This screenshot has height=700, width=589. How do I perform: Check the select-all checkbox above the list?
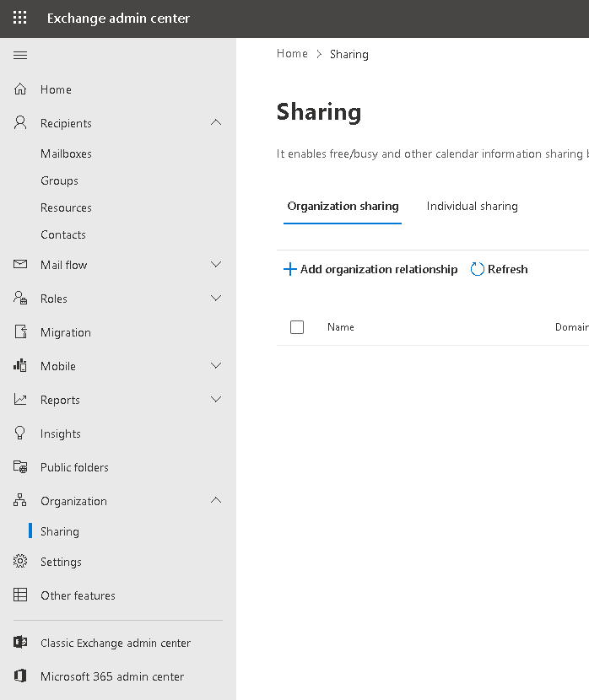coord(297,326)
